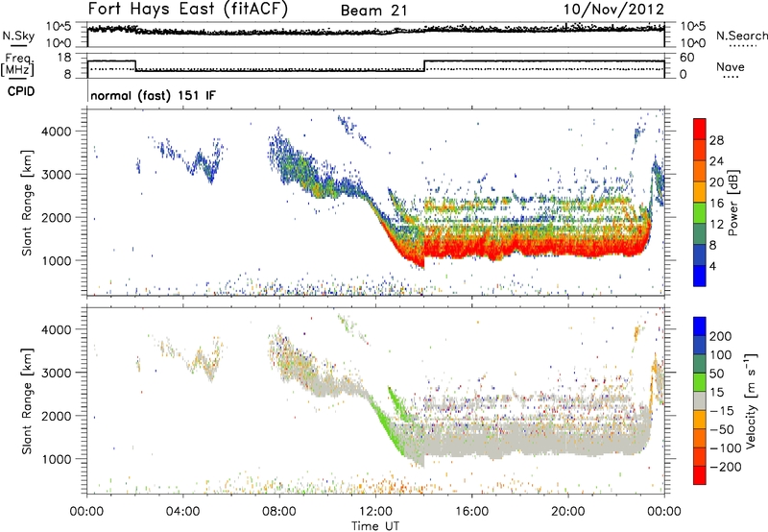This screenshot has height=532, width=768.
Task: Click the date '10/Nov/2012'
Action: (613, 10)
